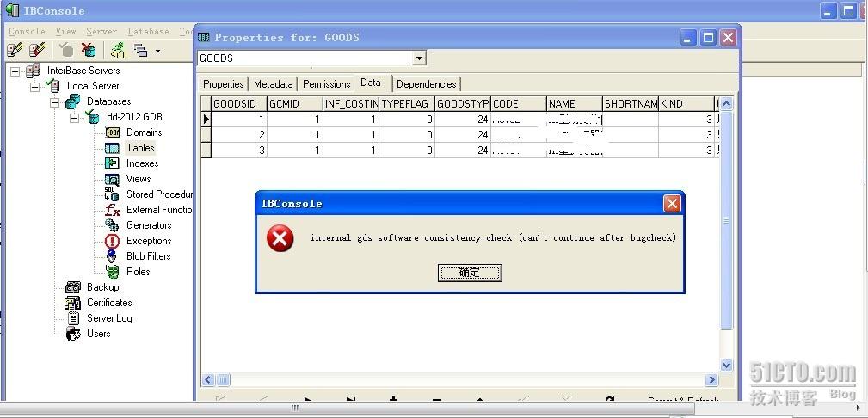Select Tables label in the tree

[140, 148]
